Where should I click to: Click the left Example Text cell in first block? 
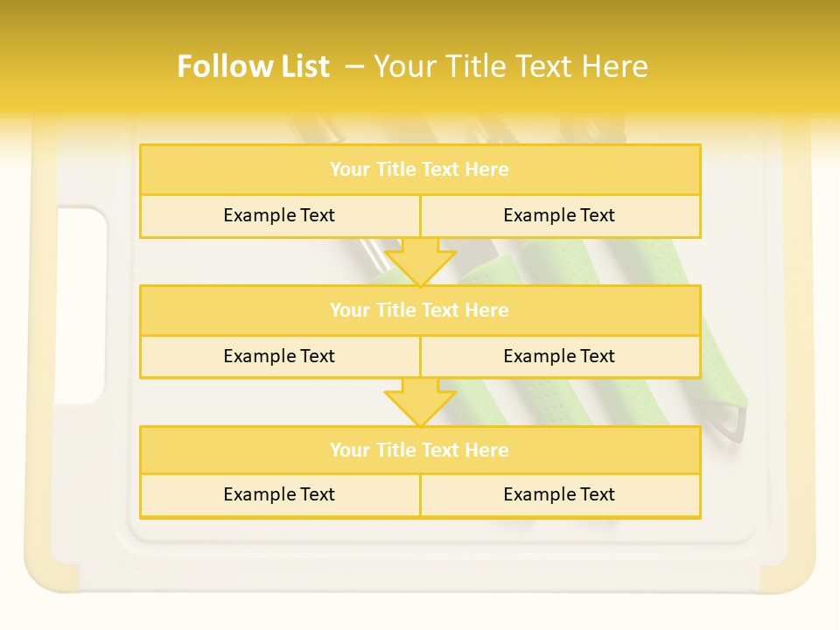tap(280, 216)
